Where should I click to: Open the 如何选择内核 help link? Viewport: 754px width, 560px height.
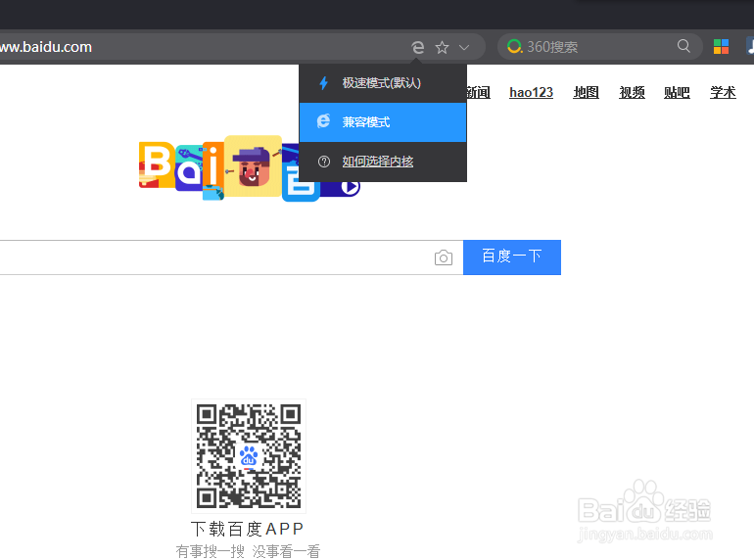tap(377, 162)
